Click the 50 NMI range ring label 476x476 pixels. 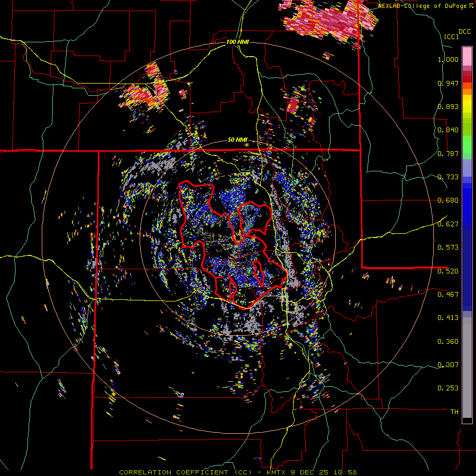237,140
